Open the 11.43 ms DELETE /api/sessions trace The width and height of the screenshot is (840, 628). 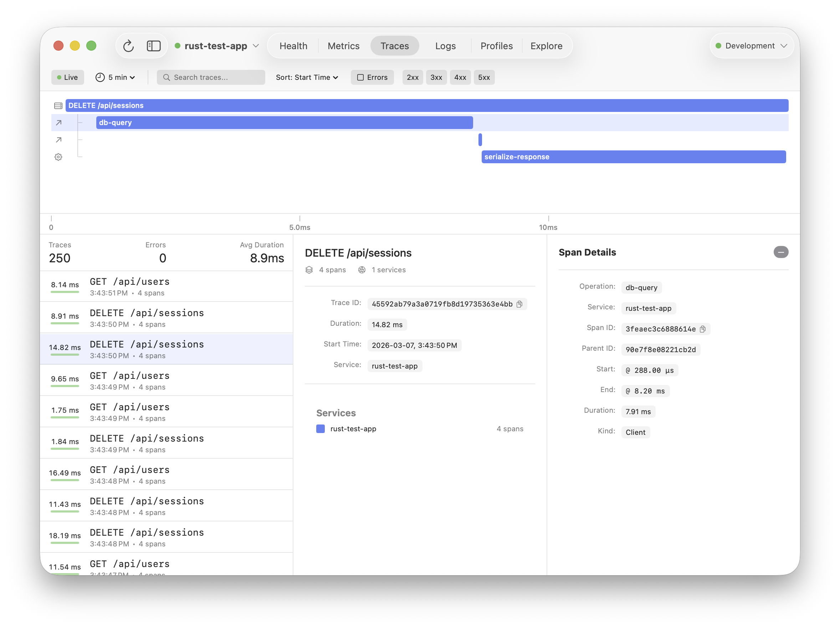tap(167, 506)
